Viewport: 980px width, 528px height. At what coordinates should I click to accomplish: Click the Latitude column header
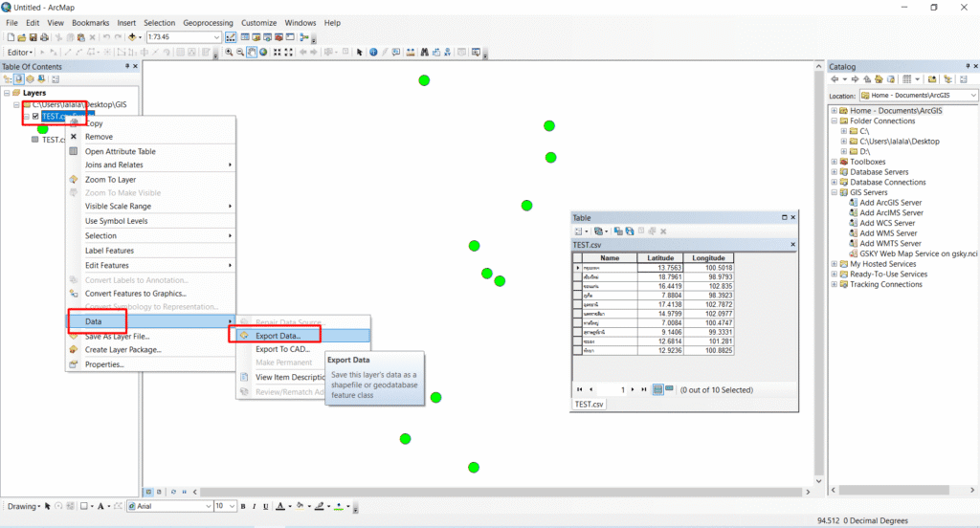click(660, 258)
